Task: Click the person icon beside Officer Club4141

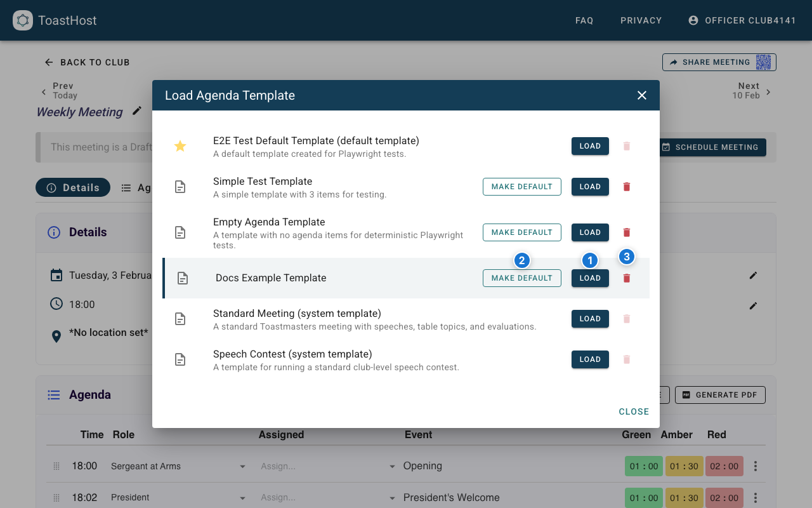Action: [693, 20]
